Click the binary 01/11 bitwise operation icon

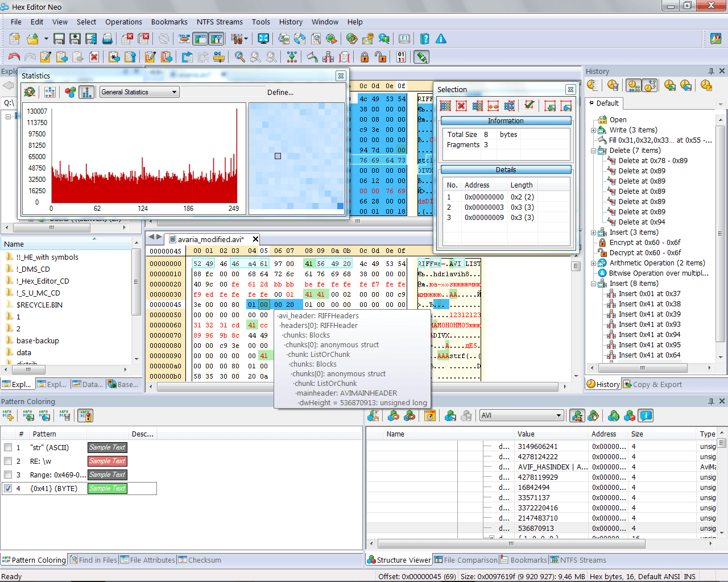[402, 57]
